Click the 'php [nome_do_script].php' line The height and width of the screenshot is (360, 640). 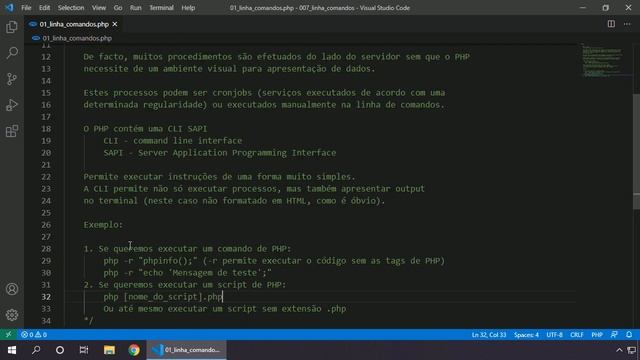(163, 297)
